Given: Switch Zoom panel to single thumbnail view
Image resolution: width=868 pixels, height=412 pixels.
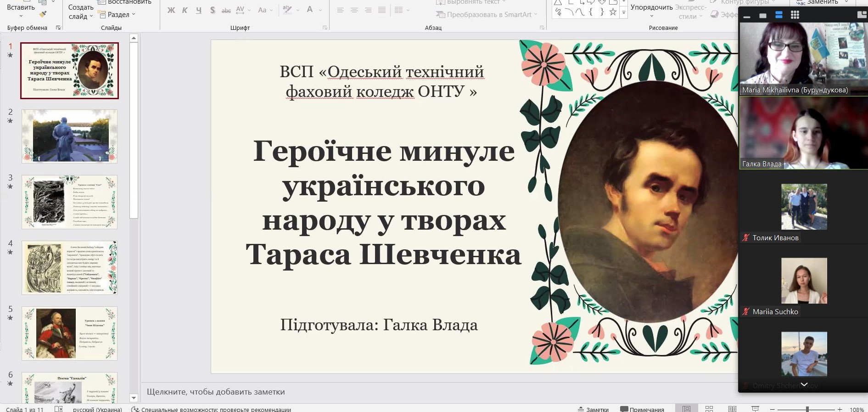Looking at the screenshot, I should click(x=763, y=16).
